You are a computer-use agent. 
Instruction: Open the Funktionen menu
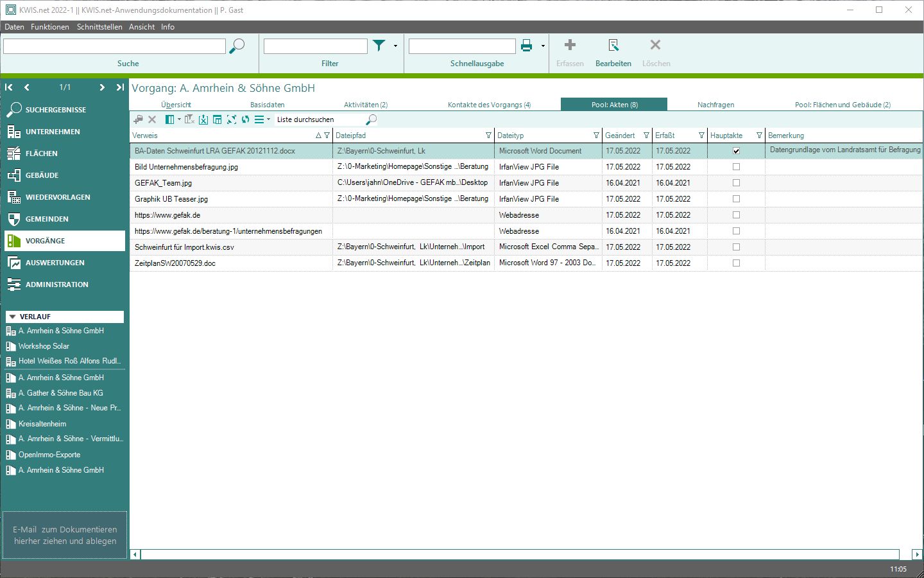click(x=50, y=27)
